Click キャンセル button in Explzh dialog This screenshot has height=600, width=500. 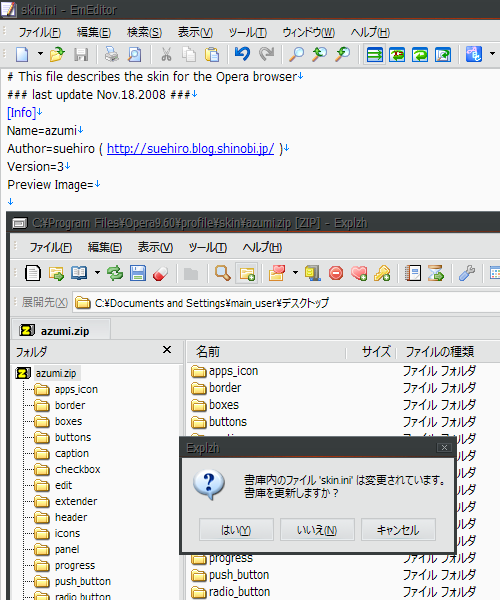398,530
